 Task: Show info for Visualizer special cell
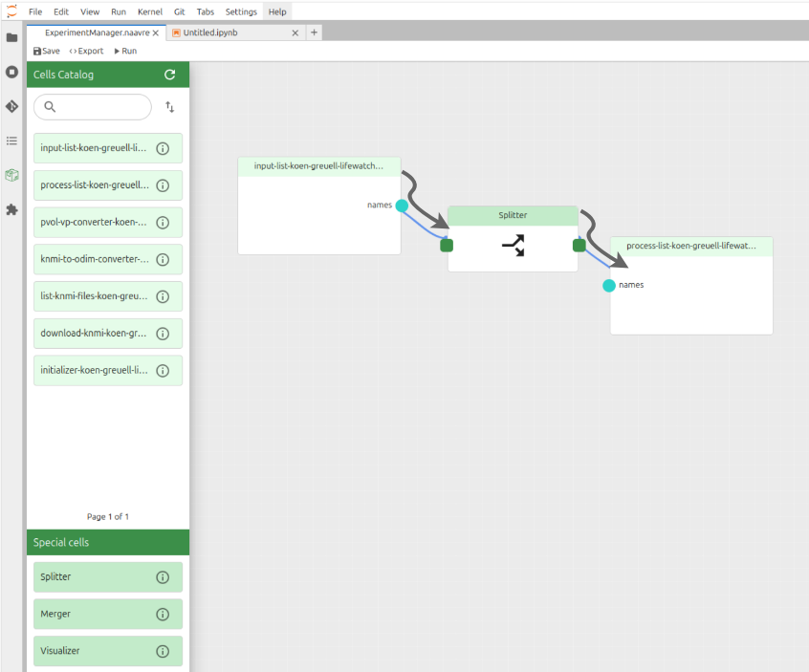163,651
